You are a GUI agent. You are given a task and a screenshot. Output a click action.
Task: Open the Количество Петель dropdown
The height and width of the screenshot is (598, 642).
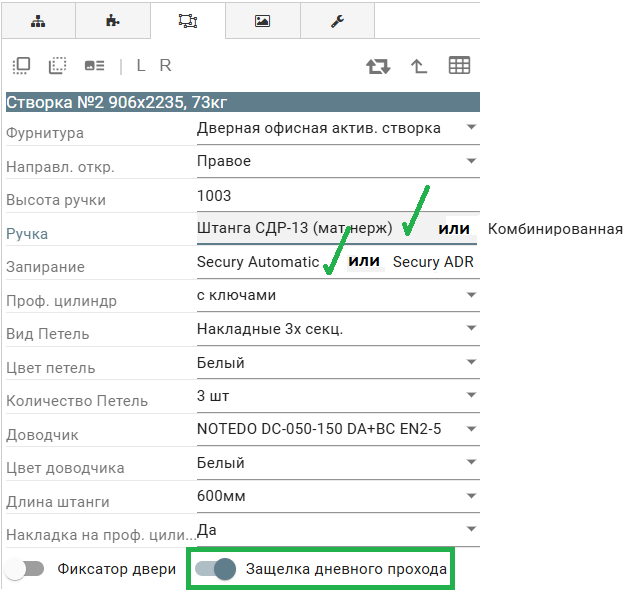[x=338, y=396]
